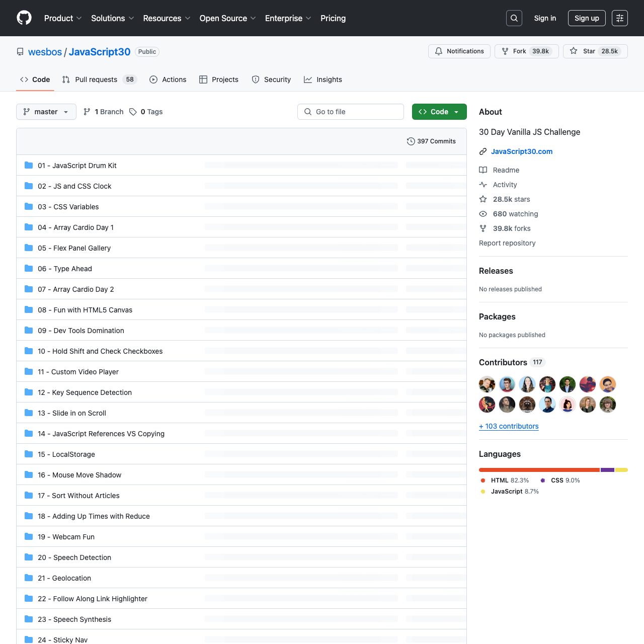Open the wesbos owner link
This screenshot has width=644, height=644.
[45, 52]
